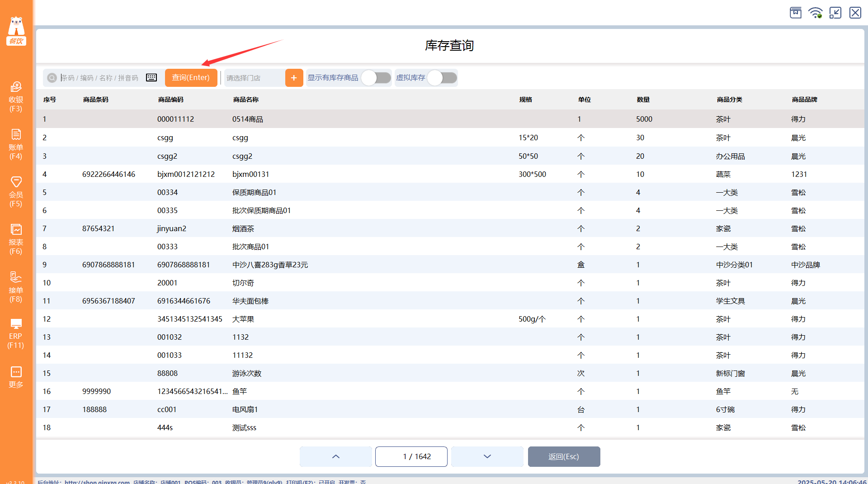The image size is (868, 484).
Task: Select the 保质期商品01 row
Action: (x=450, y=192)
